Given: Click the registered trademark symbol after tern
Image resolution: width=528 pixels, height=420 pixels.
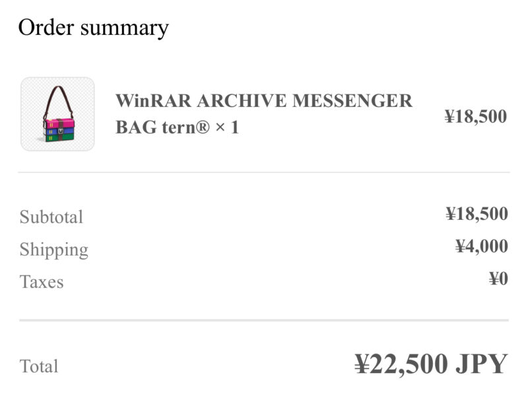Looking at the screenshot, I should [x=203, y=127].
